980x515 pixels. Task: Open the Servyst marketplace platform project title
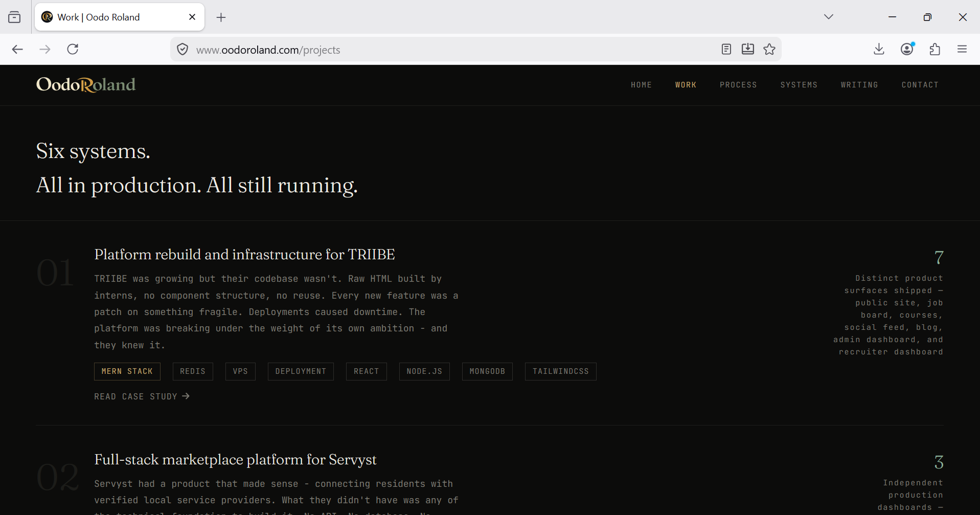[x=235, y=460]
